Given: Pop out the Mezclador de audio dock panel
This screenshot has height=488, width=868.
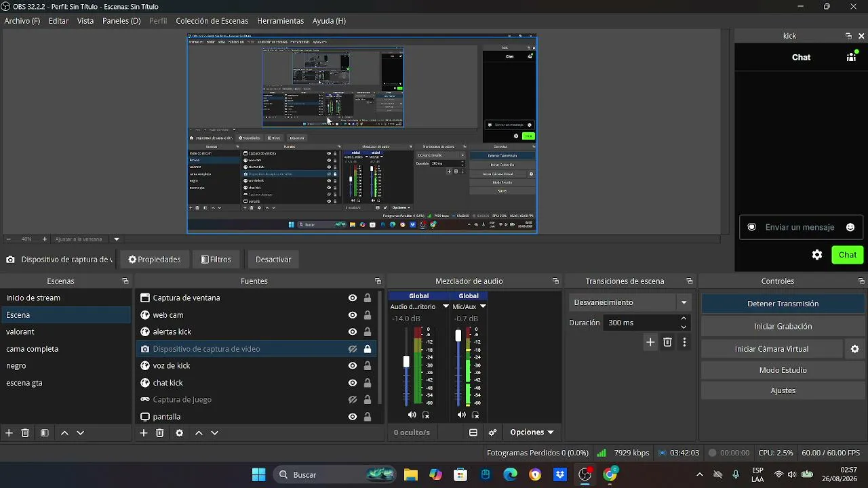Looking at the screenshot, I should tap(555, 281).
